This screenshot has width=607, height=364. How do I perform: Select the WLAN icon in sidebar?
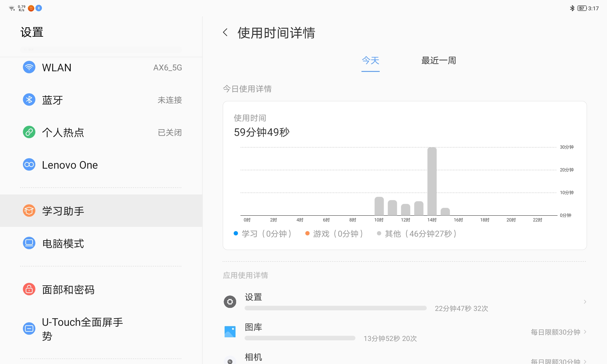29,67
